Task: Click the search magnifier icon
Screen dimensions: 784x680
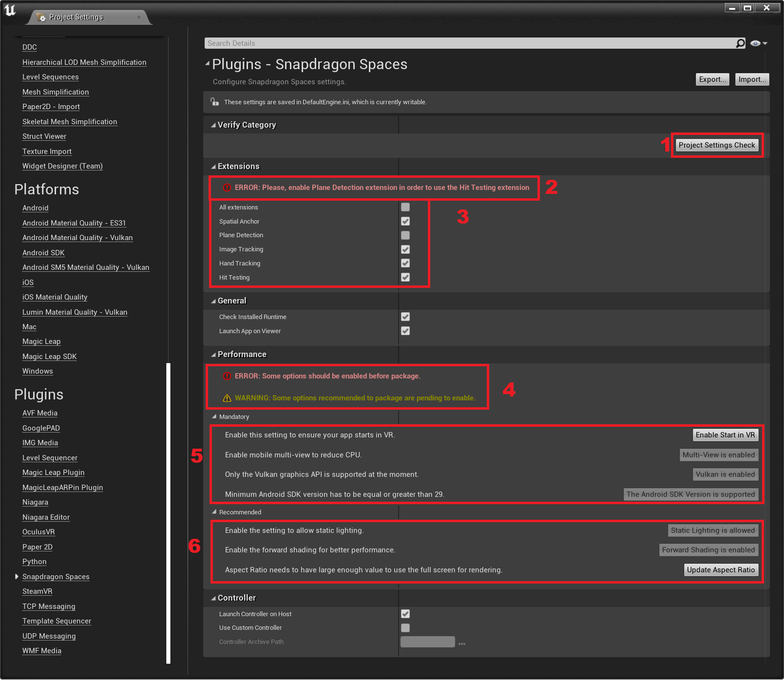Action: click(740, 43)
